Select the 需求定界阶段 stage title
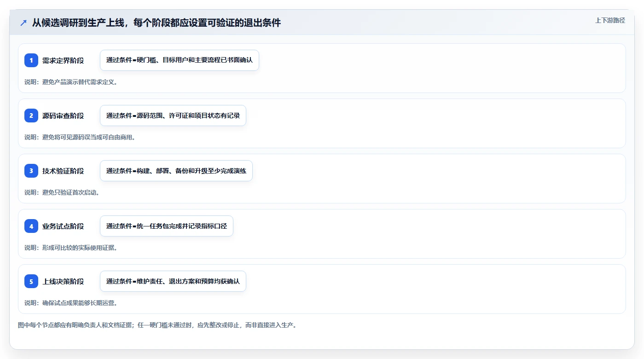Image resolution: width=644 pixels, height=359 pixels. [x=63, y=60]
